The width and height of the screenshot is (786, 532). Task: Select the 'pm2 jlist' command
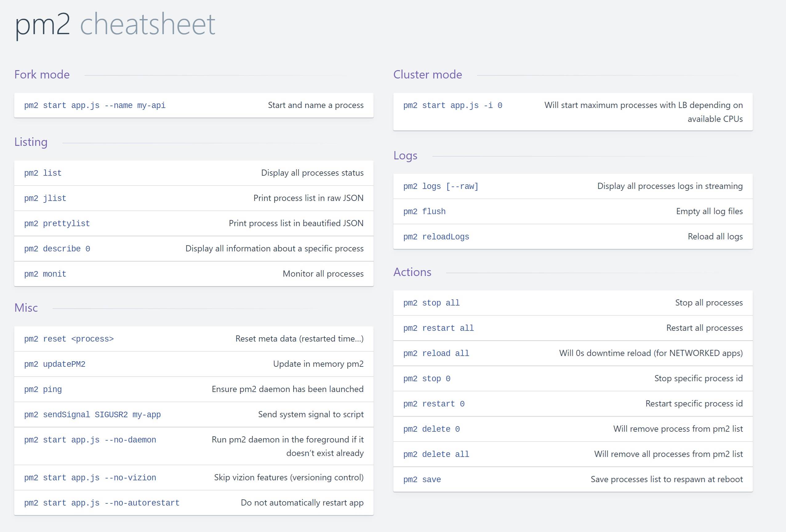pyautogui.click(x=45, y=198)
